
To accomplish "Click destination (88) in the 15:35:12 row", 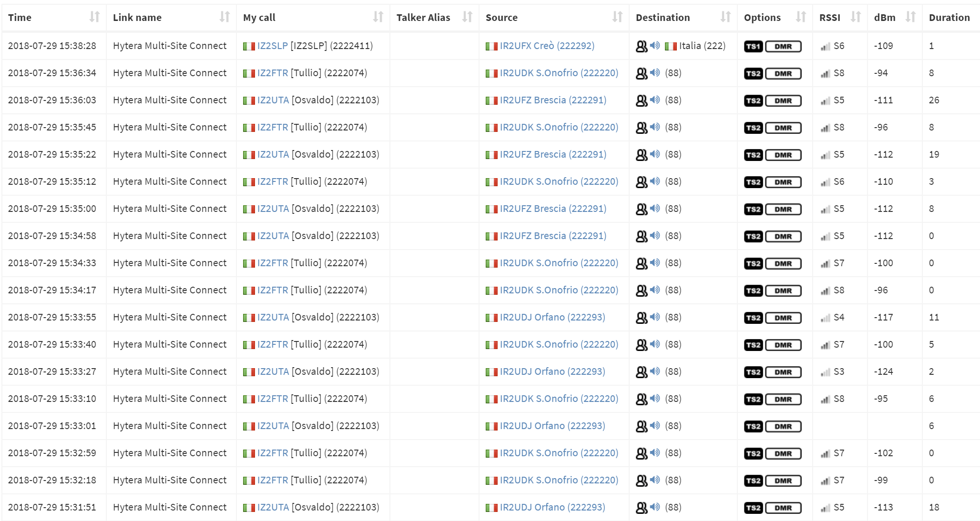I will tap(673, 181).
